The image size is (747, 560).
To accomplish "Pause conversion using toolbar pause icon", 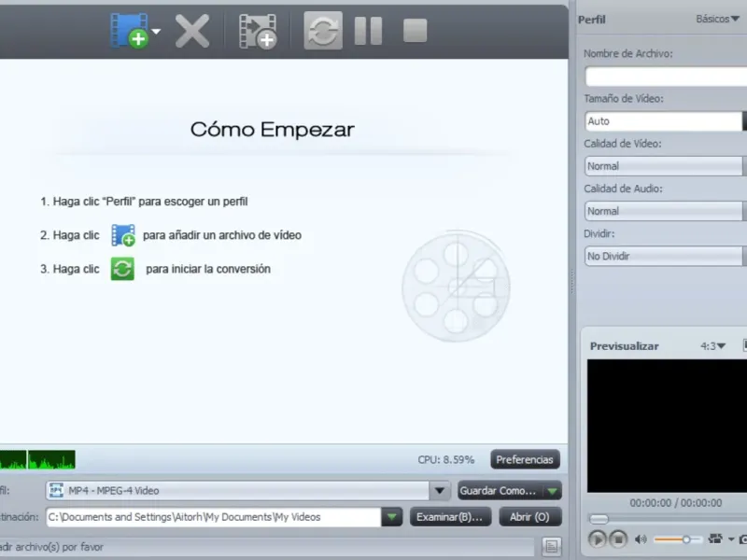I will pyautogui.click(x=368, y=31).
